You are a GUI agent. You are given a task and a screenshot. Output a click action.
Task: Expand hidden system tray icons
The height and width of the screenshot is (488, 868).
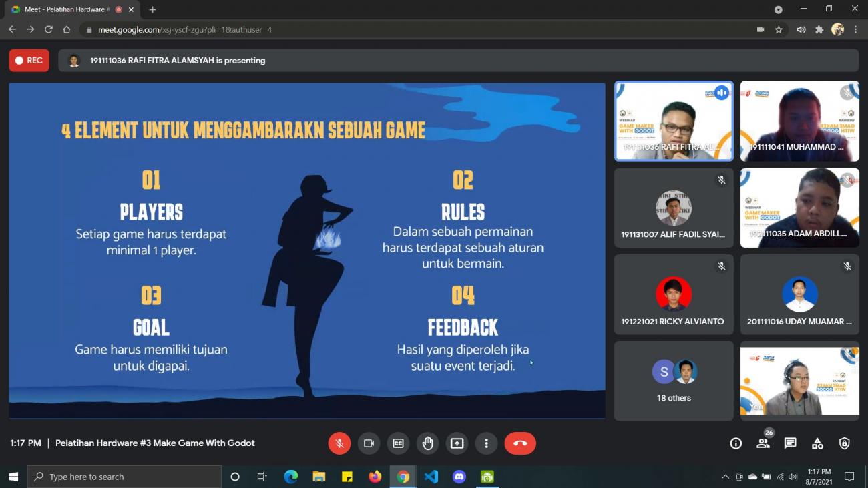[x=725, y=477]
